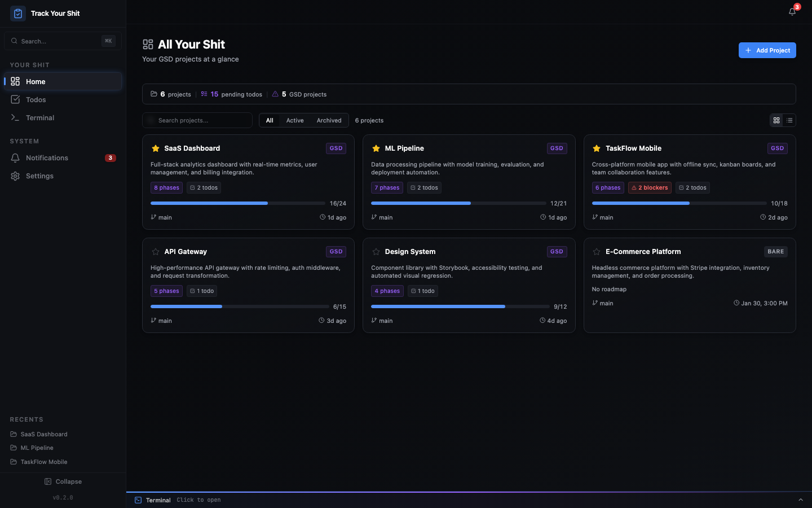Star the E-Commerce Platform project
Screen dimensions: 812x508
click(597, 251)
